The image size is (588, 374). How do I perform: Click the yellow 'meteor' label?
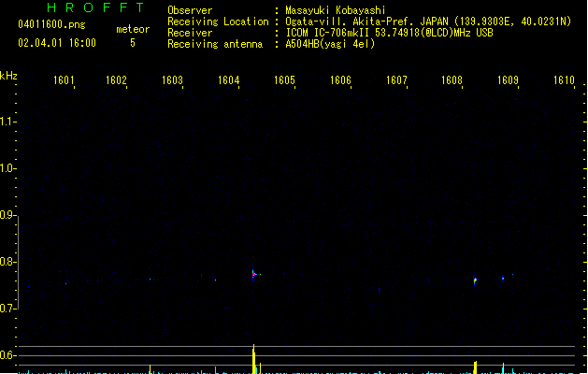click(x=133, y=29)
